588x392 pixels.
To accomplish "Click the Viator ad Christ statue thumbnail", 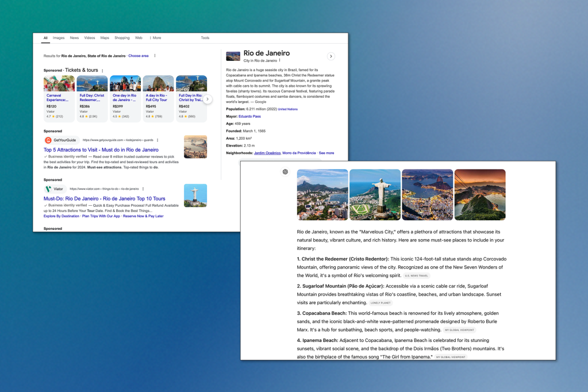I will (x=195, y=195).
